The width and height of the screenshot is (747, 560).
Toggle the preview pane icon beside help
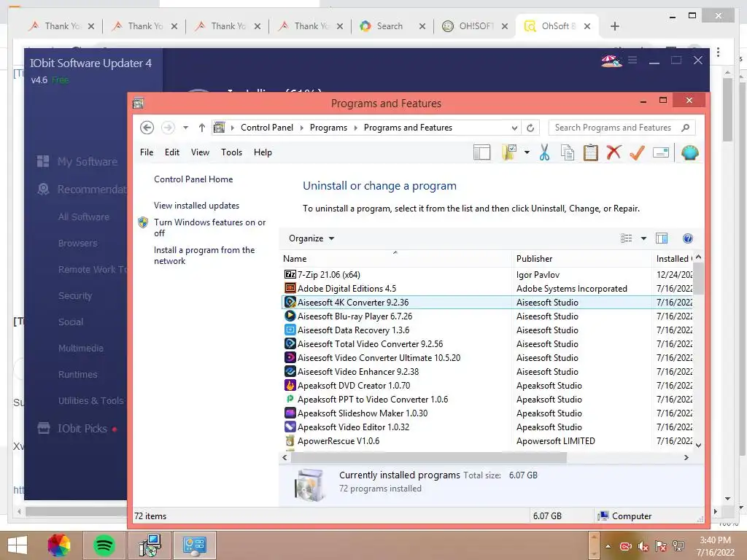pos(662,238)
